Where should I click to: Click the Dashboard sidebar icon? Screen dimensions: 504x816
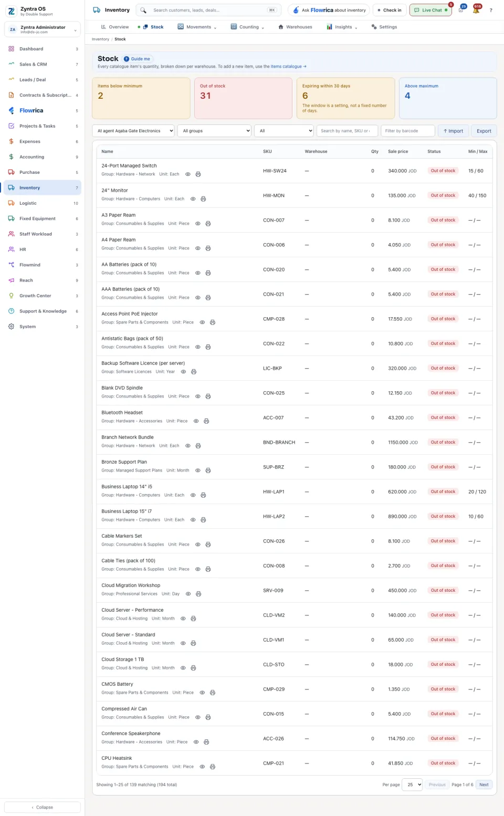coord(11,49)
